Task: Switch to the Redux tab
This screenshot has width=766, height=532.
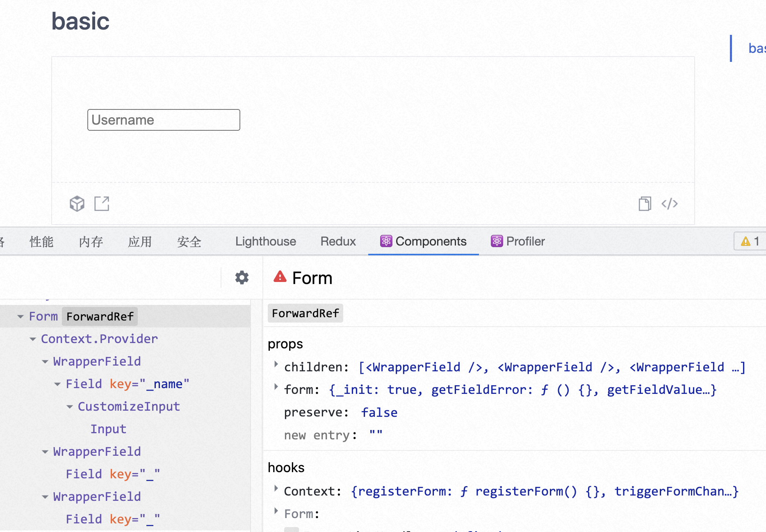Action: [338, 241]
